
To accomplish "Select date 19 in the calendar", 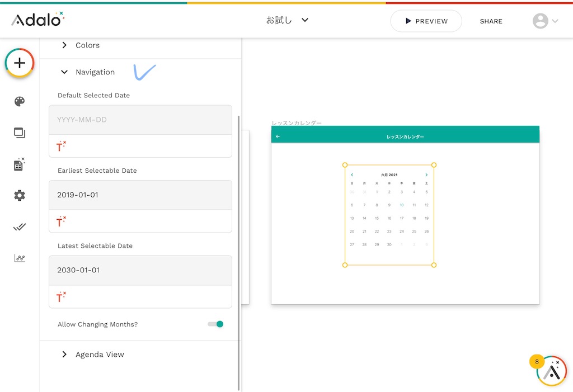I will click(x=426, y=218).
